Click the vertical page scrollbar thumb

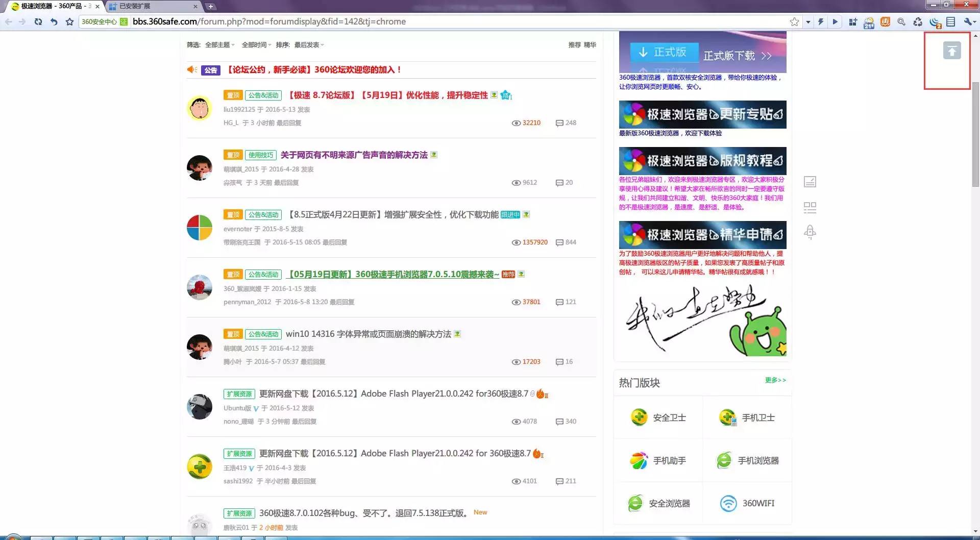975,134
